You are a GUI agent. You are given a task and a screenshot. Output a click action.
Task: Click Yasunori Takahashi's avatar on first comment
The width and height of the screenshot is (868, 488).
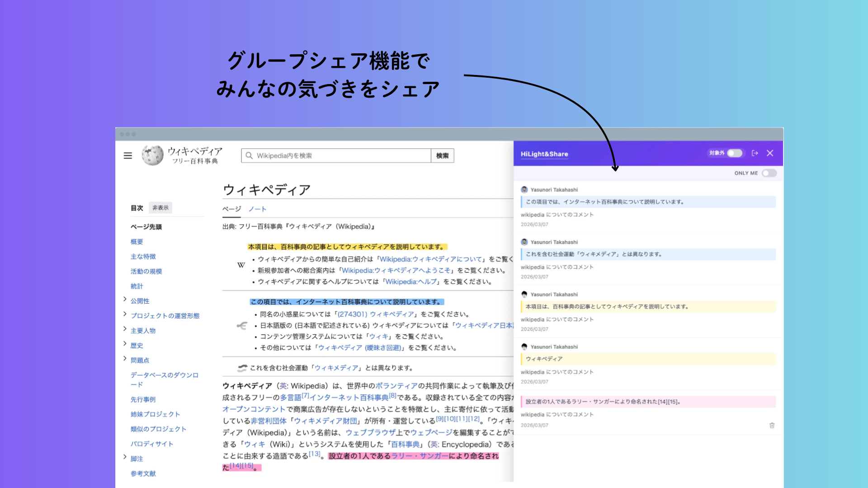click(524, 189)
